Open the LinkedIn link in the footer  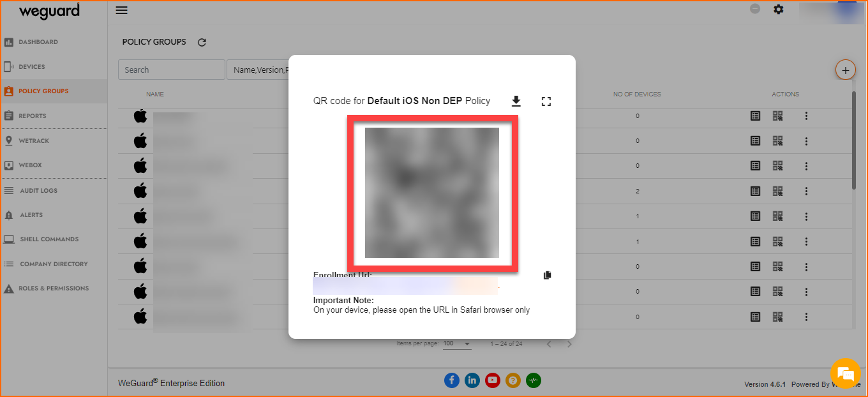(x=472, y=380)
